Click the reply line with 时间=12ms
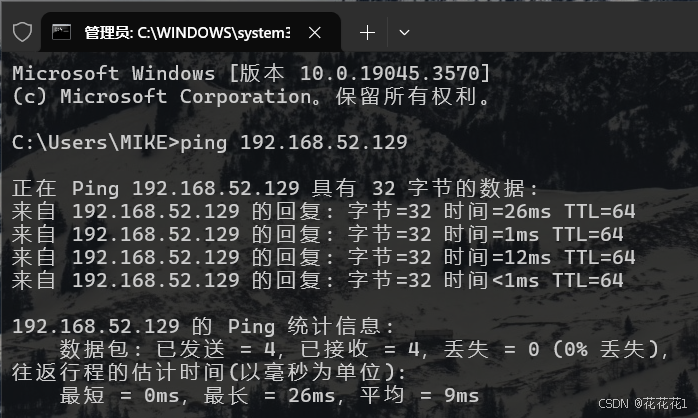 click(x=324, y=257)
